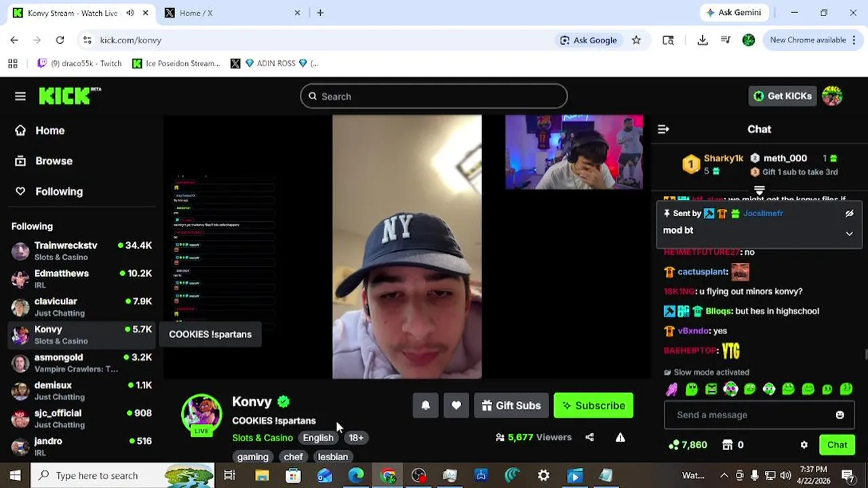868x488 pixels.
Task: Open the Chrome apps grid bookmark icon
Action: [12, 63]
